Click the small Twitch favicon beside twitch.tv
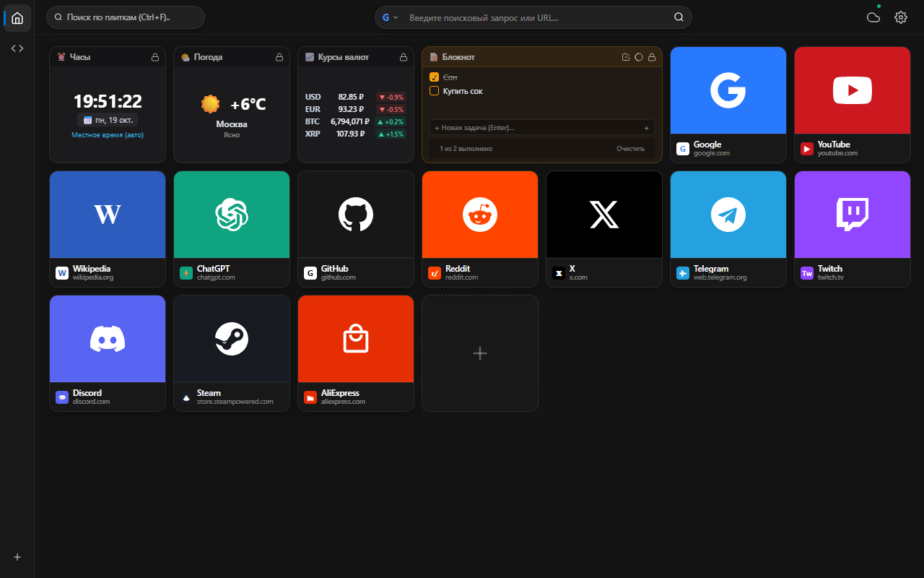The image size is (924, 578). (x=807, y=273)
